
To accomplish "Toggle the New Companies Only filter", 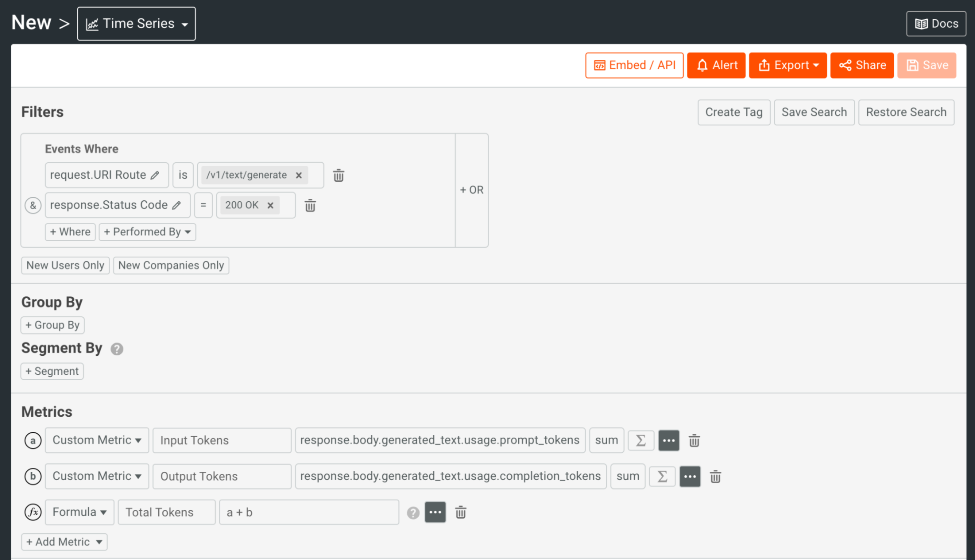I will click(x=171, y=266).
